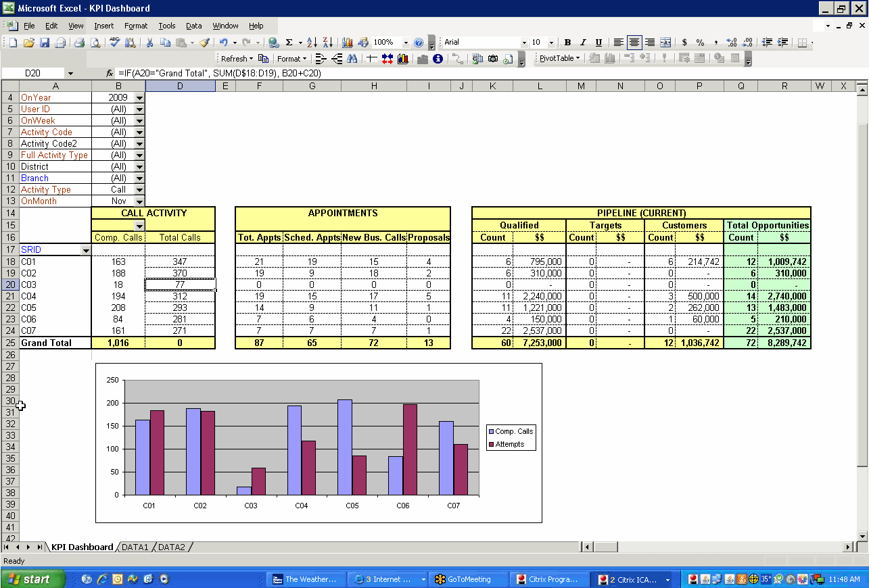Click the Sort Descending icon
The height and width of the screenshot is (588, 869).
click(329, 42)
